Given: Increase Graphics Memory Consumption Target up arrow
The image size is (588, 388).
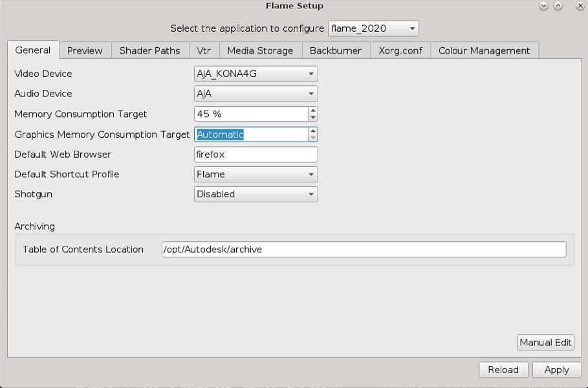Looking at the screenshot, I should pyautogui.click(x=313, y=131).
